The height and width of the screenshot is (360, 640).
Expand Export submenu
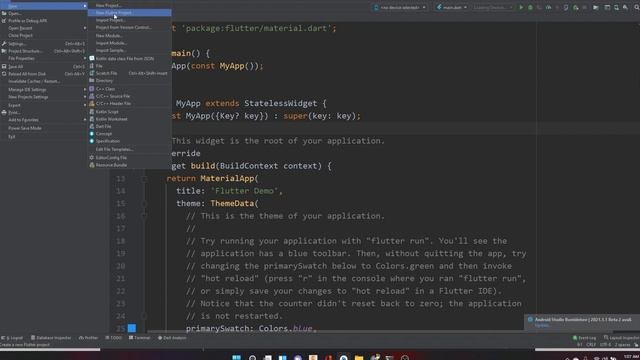point(44,105)
